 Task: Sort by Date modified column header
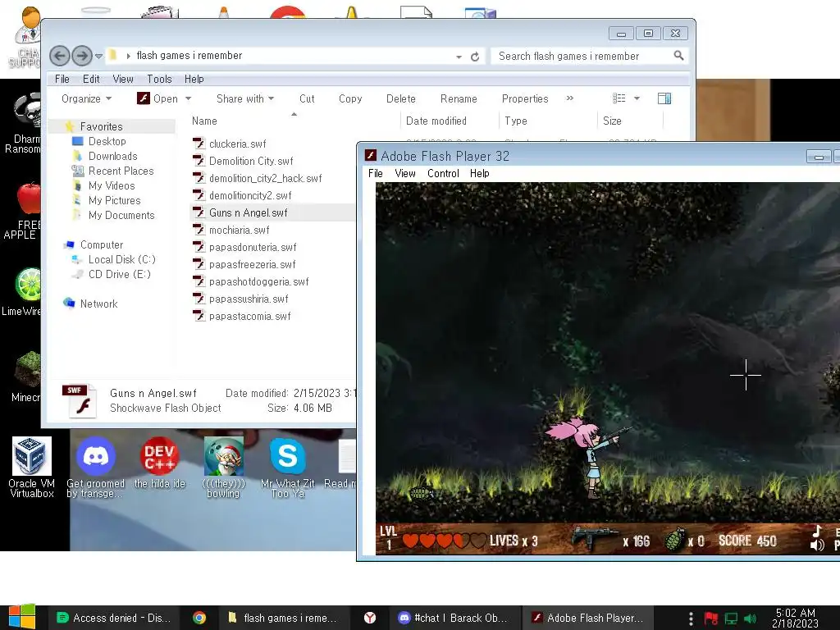(x=436, y=121)
